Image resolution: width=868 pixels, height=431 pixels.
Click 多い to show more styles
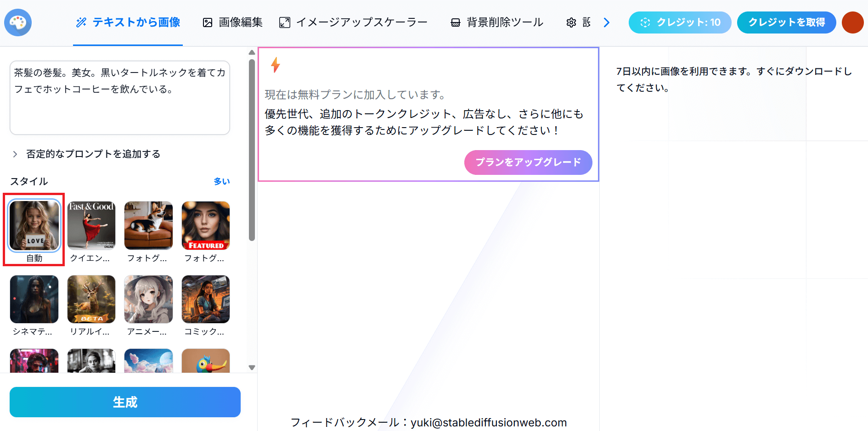222,181
